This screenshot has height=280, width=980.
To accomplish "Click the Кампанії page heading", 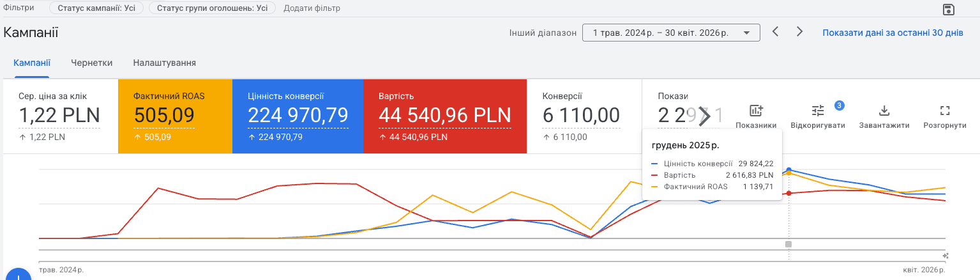I will [31, 33].
